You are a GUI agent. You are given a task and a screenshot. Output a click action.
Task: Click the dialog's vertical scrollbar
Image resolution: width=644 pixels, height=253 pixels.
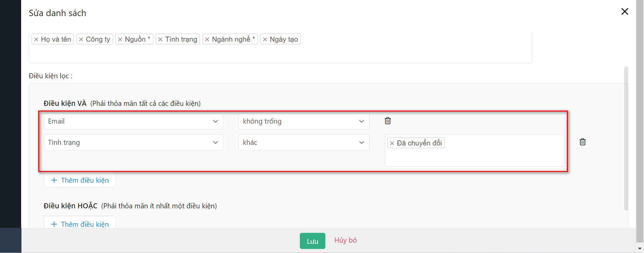pos(626,138)
